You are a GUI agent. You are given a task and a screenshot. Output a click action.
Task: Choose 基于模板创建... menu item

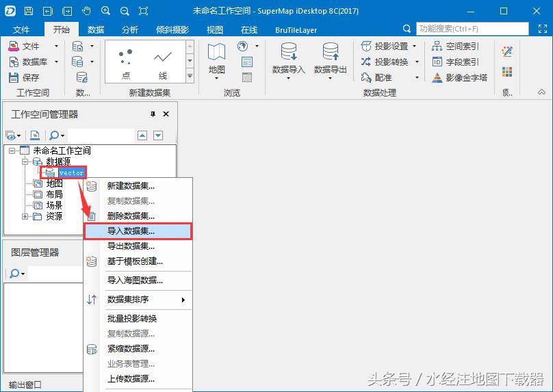coord(138,261)
